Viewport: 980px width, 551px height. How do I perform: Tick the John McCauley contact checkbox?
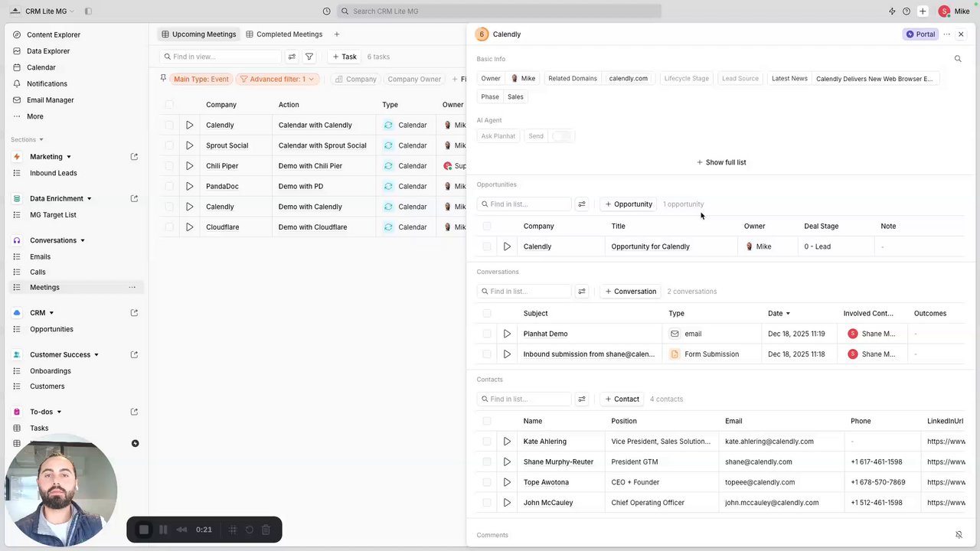point(487,503)
